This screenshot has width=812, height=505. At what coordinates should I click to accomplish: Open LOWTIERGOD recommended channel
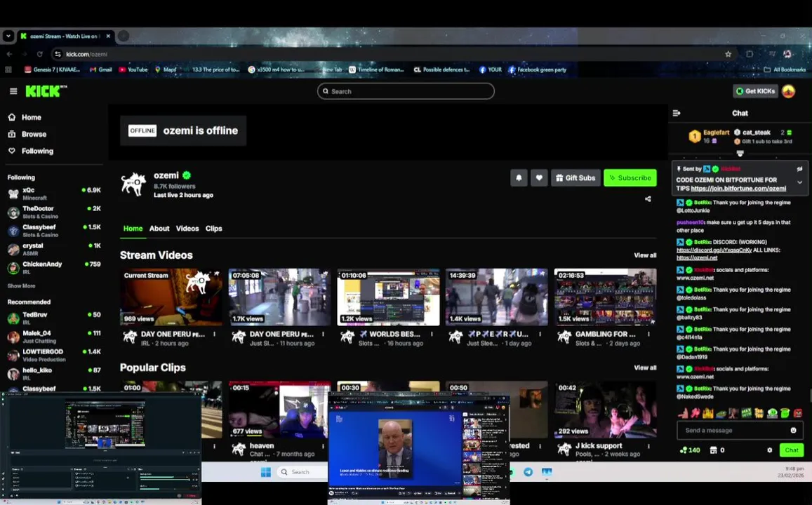coord(54,355)
